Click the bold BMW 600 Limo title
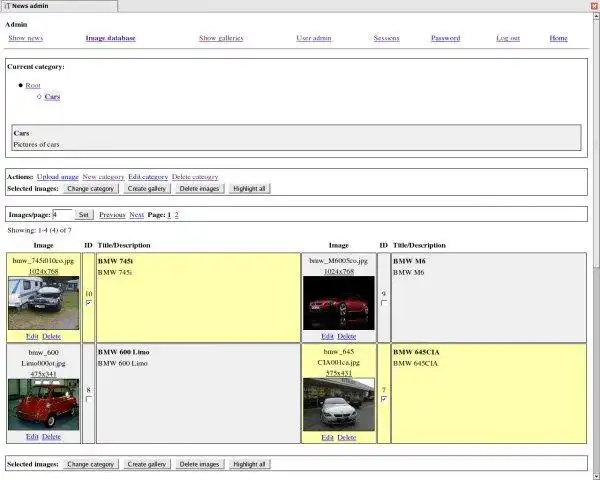The image size is (600, 480). [124, 352]
